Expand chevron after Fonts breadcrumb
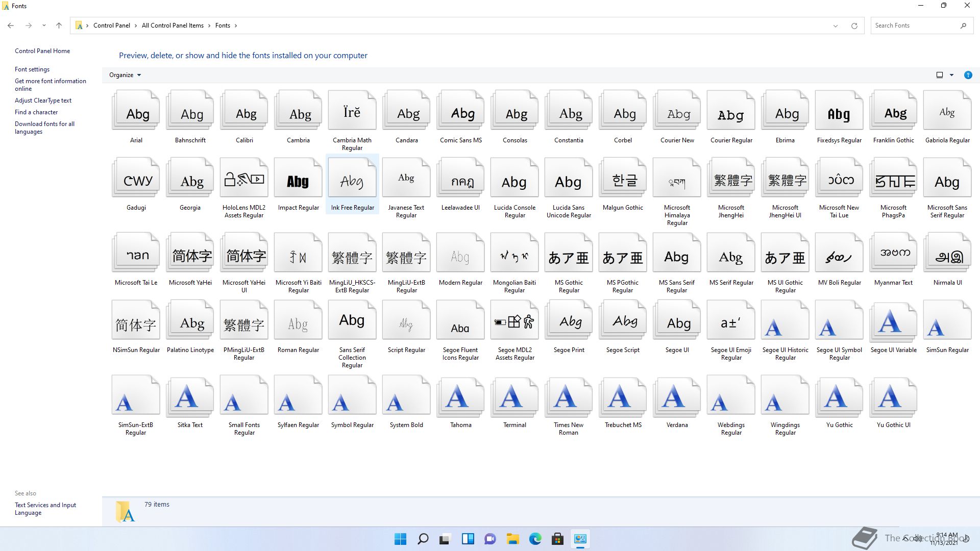Viewport: 980px width, 551px height. [x=236, y=26]
